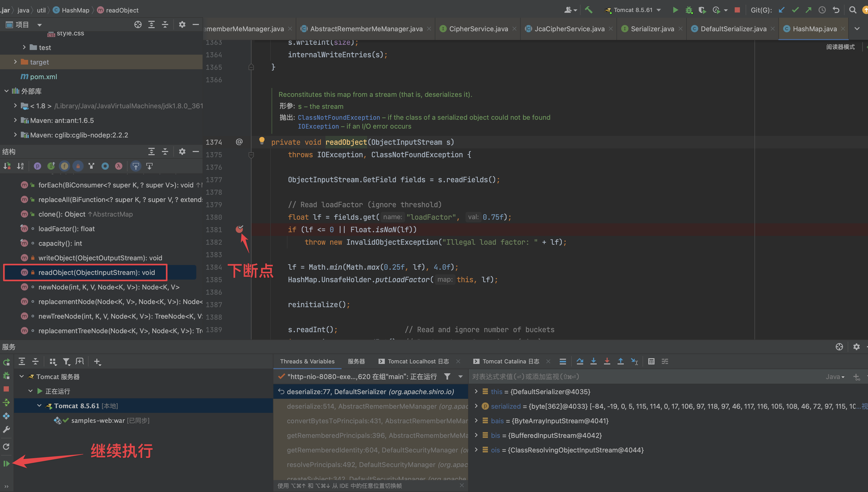Click 阅读器模式 reader mode link

click(x=840, y=47)
